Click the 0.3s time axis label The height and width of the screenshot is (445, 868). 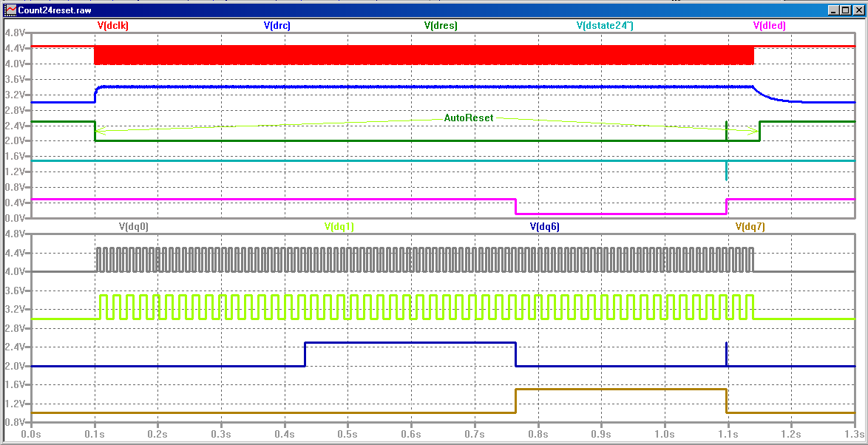221,433
